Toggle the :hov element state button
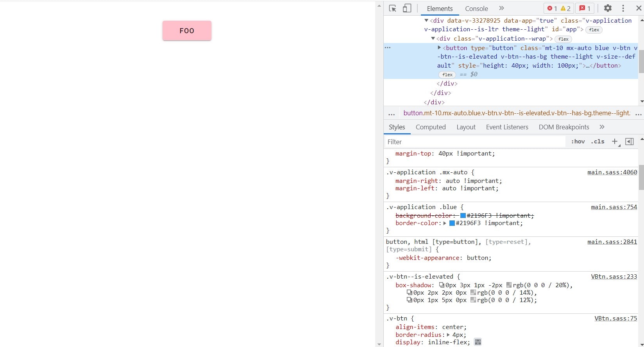The image size is (644, 347). 578,141
